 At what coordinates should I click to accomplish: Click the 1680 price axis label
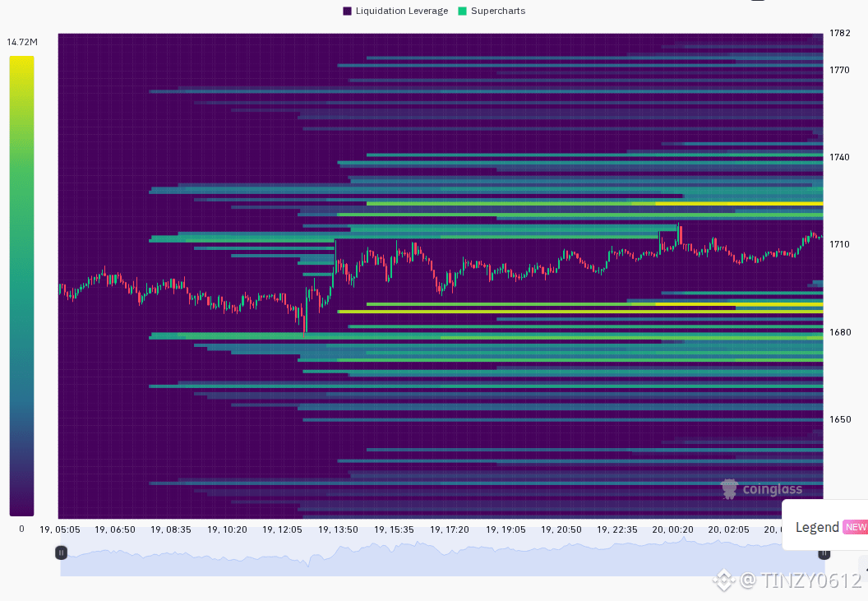point(840,332)
